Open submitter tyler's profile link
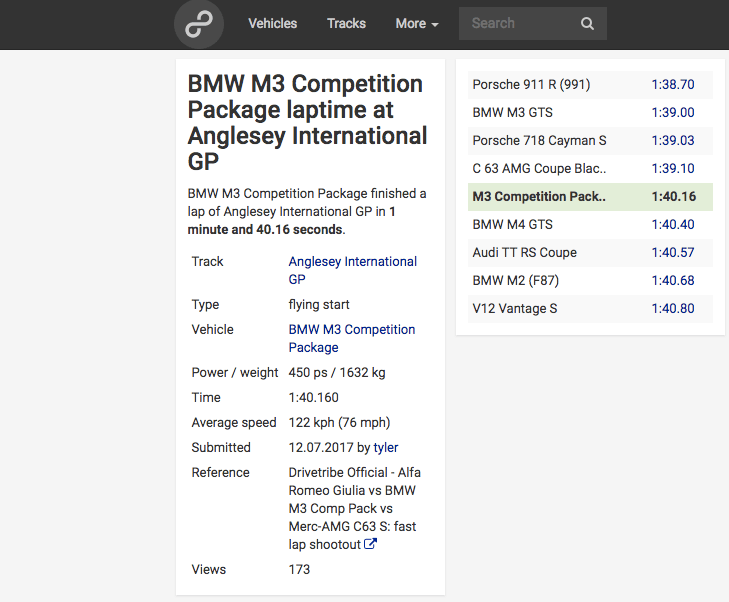729x602 pixels. click(385, 447)
